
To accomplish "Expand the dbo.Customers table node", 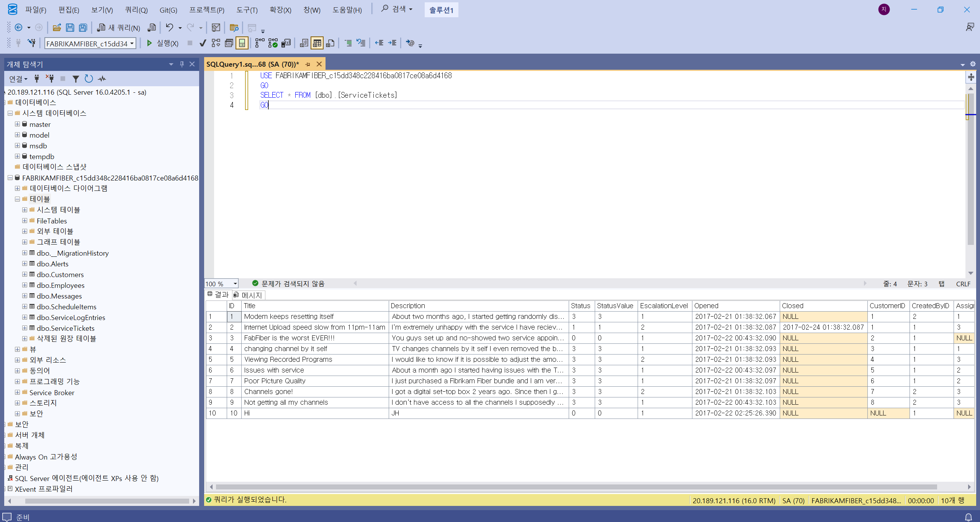I will click(x=25, y=274).
